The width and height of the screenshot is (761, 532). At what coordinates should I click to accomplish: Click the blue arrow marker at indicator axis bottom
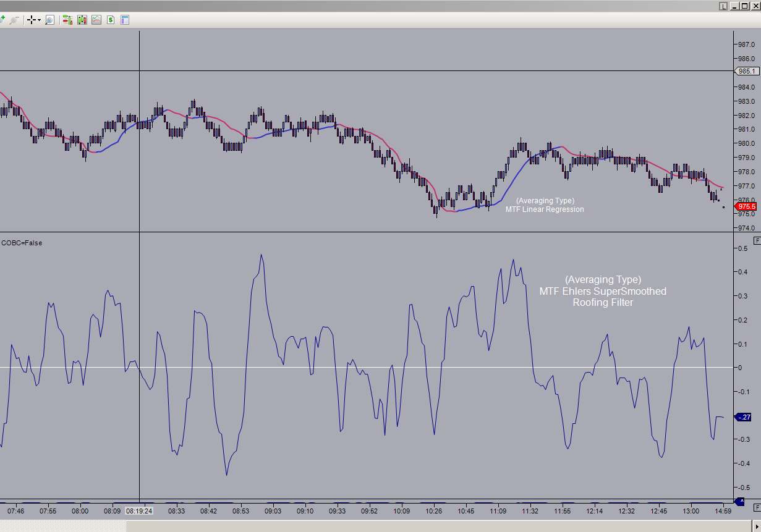[739, 501]
